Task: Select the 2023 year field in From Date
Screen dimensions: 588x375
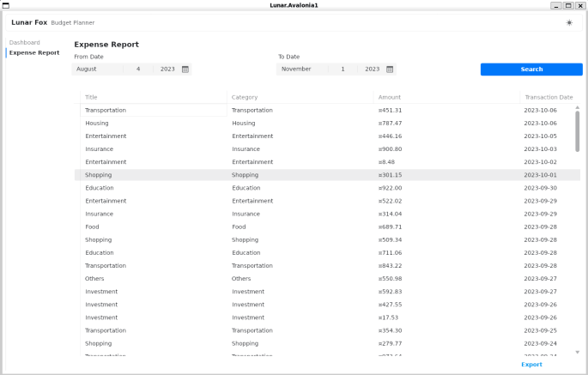Action: (x=167, y=69)
